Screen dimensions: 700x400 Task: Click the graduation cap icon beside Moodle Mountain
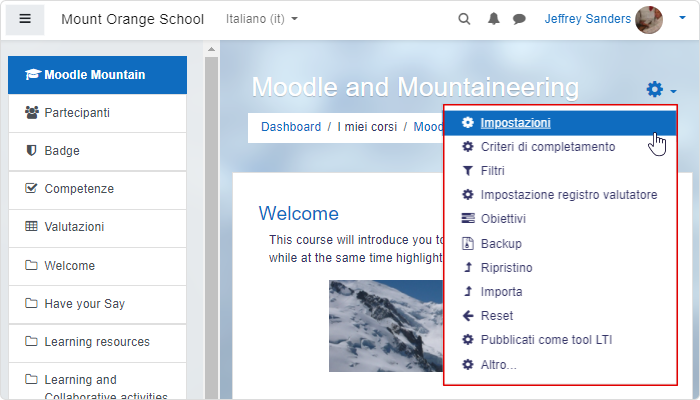[x=33, y=75]
